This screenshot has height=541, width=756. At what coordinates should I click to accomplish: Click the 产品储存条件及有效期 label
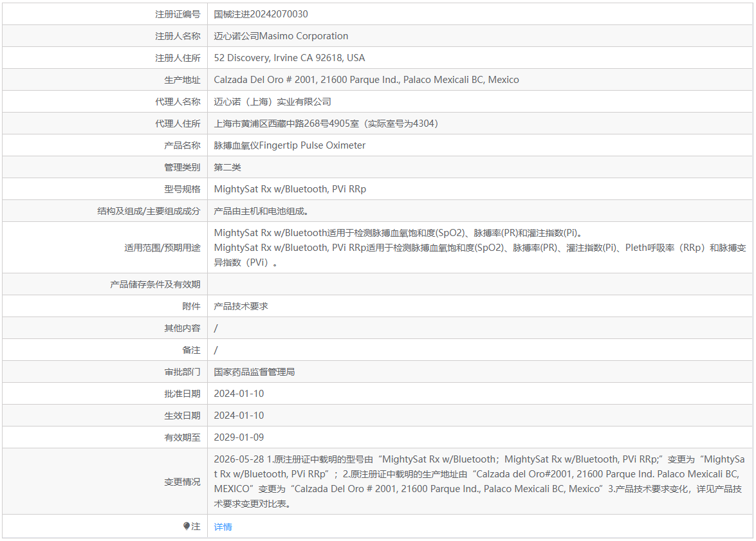tap(155, 284)
